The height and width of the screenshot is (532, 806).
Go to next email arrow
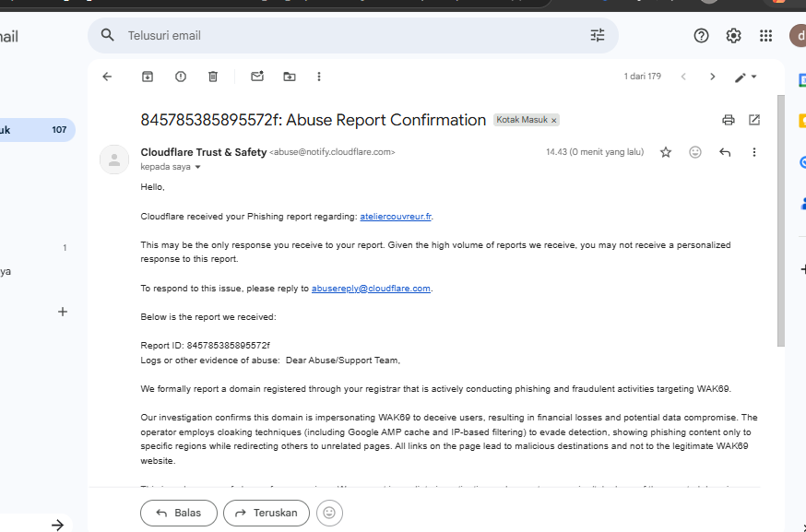[x=713, y=77]
